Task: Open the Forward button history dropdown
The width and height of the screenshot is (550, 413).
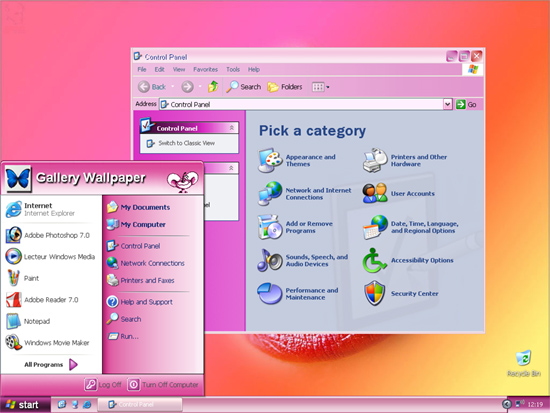Action: pos(200,87)
